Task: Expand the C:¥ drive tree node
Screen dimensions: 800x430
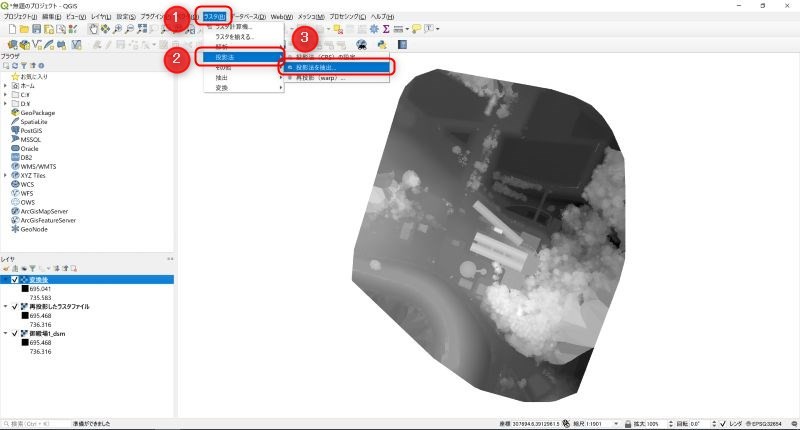Action: coord(6,94)
